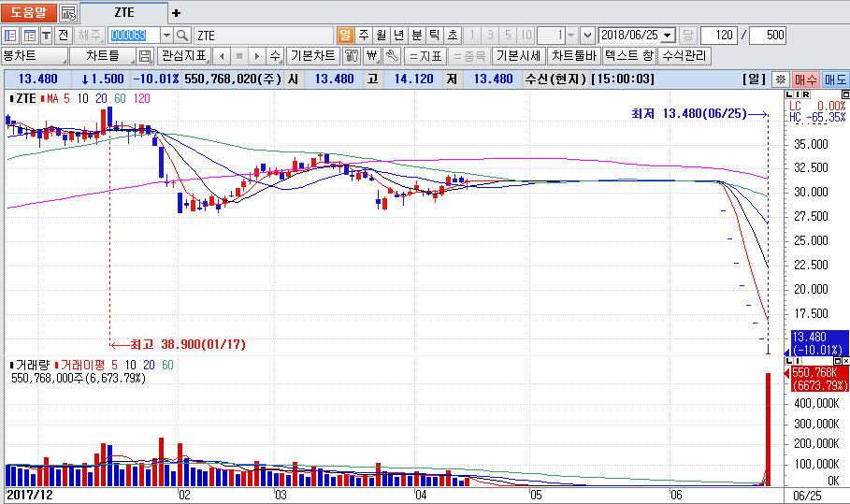Viewport: 850px width, 504px height.
Task: Select the ZTE tab
Action: click(x=123, y=13)
